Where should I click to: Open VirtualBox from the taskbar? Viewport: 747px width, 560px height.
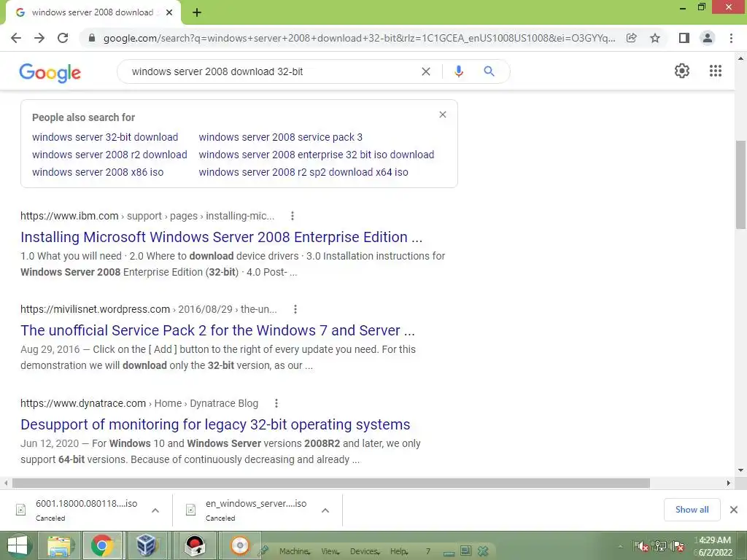coord(146,545)
